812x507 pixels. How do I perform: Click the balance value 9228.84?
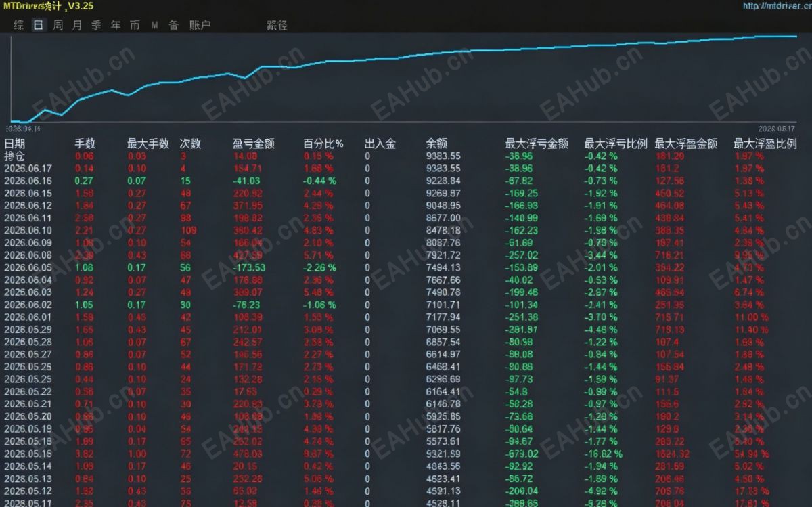coord(443,181)
